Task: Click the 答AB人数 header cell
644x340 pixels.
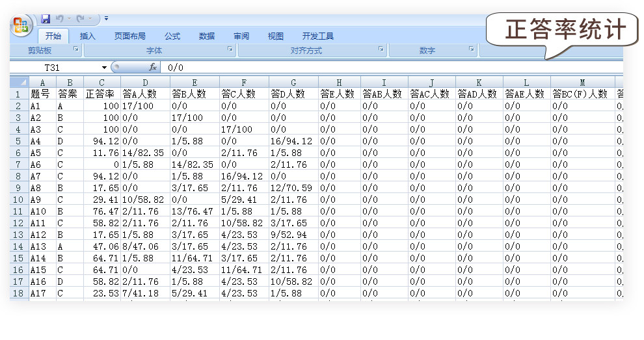Action: click(384, 94)
